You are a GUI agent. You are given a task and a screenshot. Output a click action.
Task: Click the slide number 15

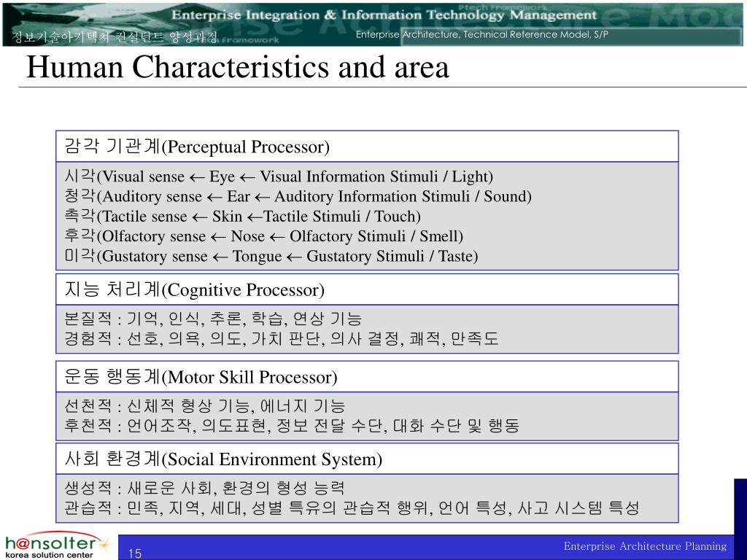pos(135,553)
